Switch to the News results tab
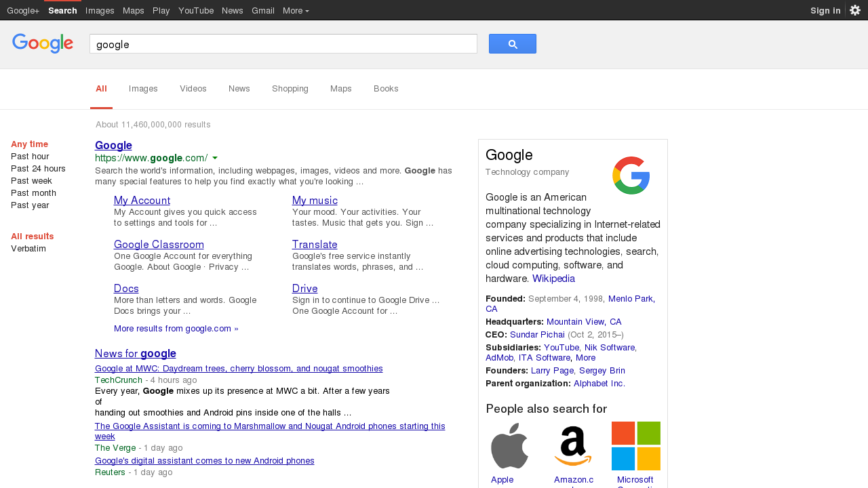Screen dimensions: 868x488 [x=239, y=89]
